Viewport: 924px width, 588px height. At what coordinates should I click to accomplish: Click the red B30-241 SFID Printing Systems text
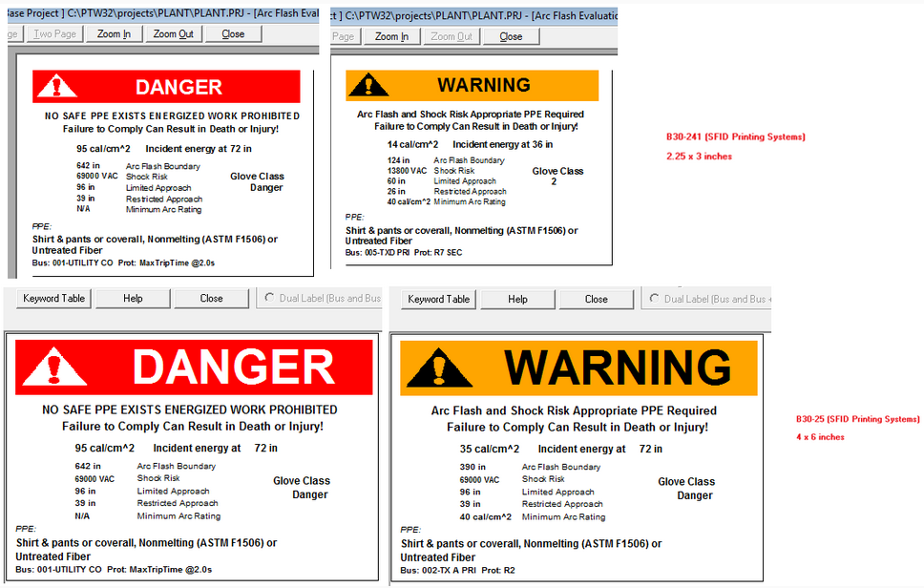pyautogui.click(x=735, y=137)
